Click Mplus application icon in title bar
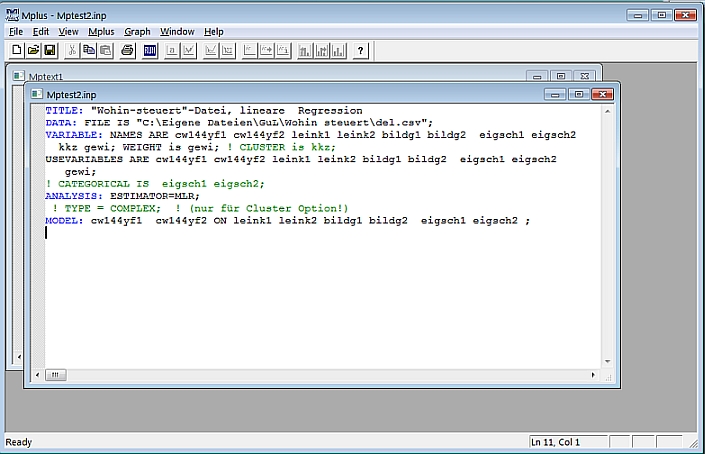This screenshot has width=705, height=454. (12, 15)
